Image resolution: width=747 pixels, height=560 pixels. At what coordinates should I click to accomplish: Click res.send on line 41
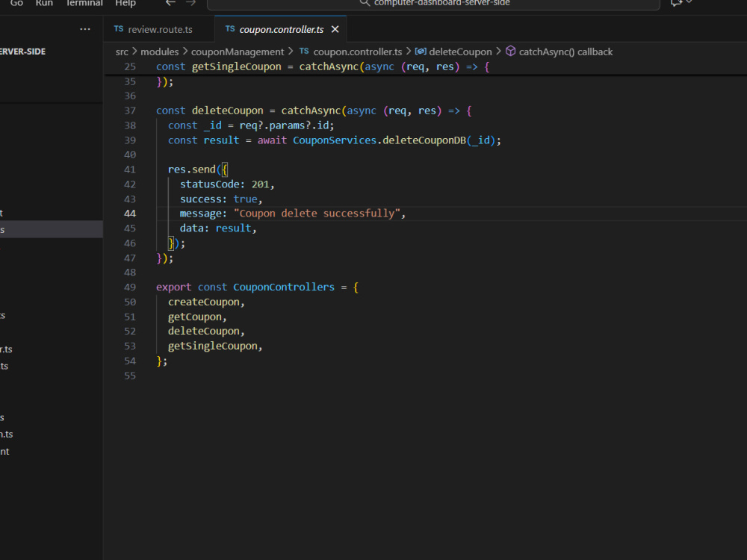point(191,169)
